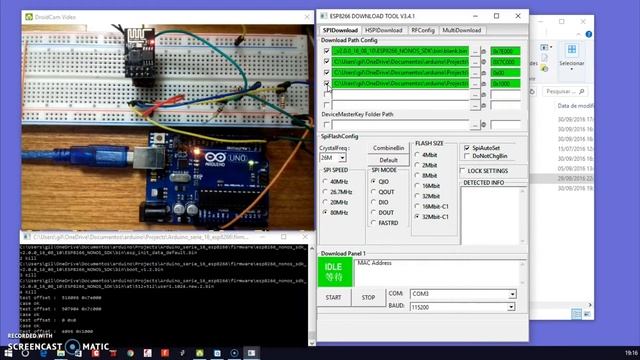Uncheck the checkbox for the 0x7C000 row

click(x=327, y=62)
